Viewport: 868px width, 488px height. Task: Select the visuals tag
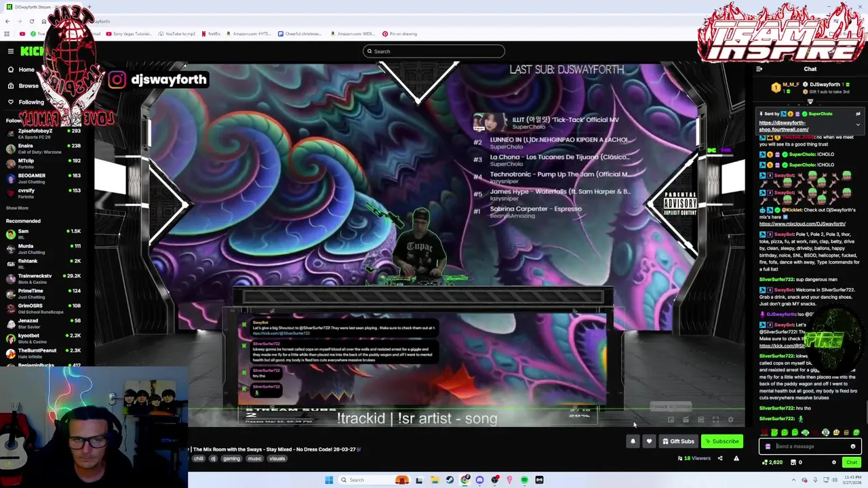coord(277,459)
